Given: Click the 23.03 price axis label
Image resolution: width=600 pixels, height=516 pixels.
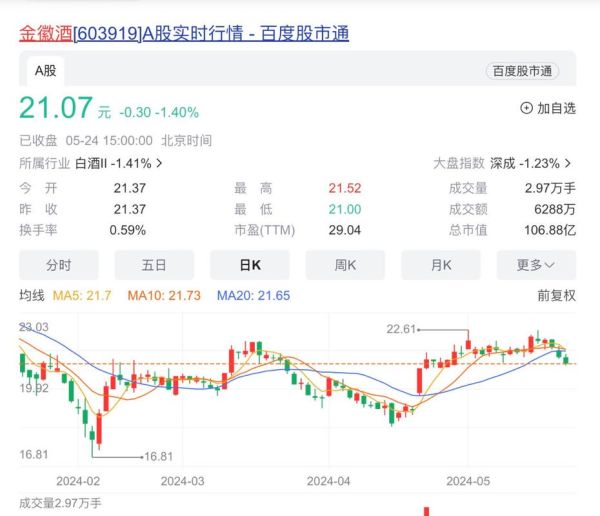Looking at the screenshot, I should point(34,327).
